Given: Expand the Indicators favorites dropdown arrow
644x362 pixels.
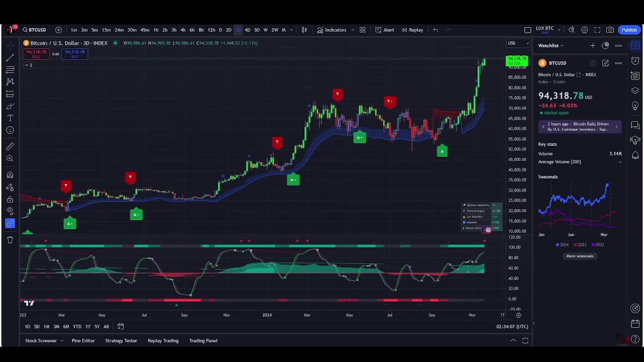Looking at the screenshot, I should pos(353,30).
